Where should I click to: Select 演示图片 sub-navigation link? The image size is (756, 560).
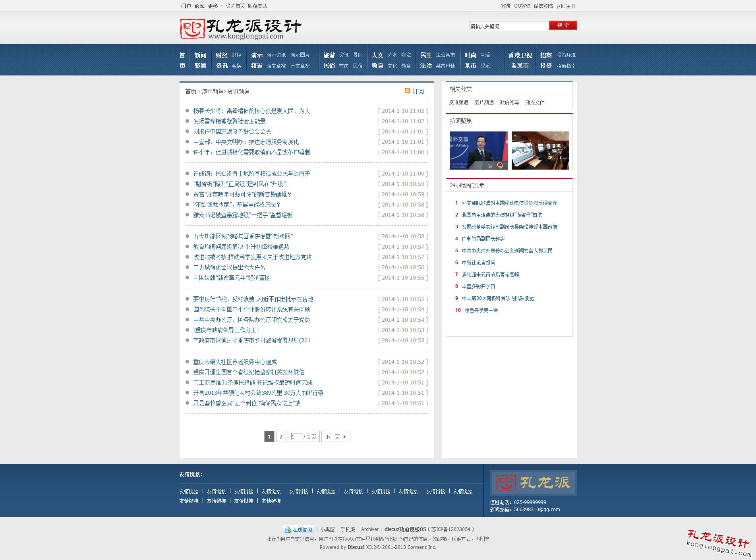tap(300, 55)
